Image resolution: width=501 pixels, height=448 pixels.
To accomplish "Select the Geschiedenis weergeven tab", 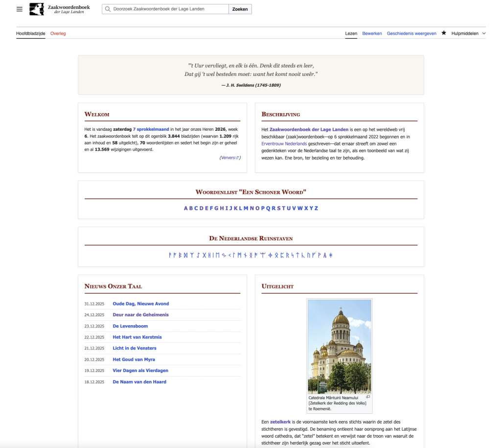I will (x=411, y=34).
